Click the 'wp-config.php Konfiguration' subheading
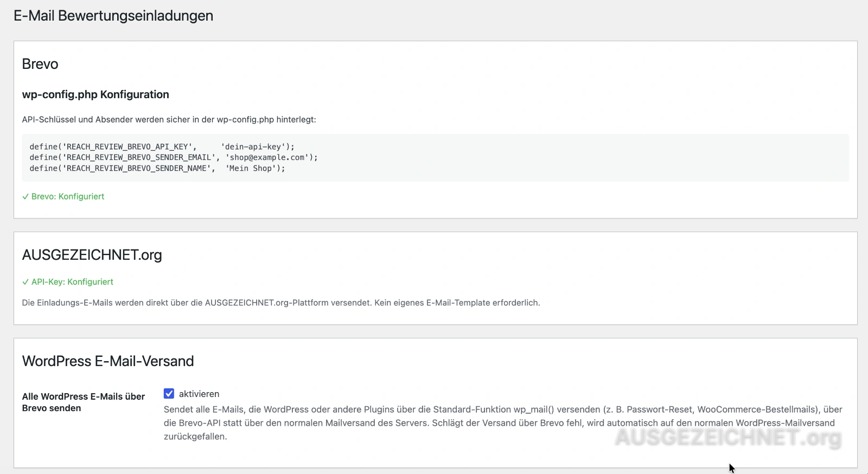Viewport: 868px width, 474px height. click(x=95, y=94)
